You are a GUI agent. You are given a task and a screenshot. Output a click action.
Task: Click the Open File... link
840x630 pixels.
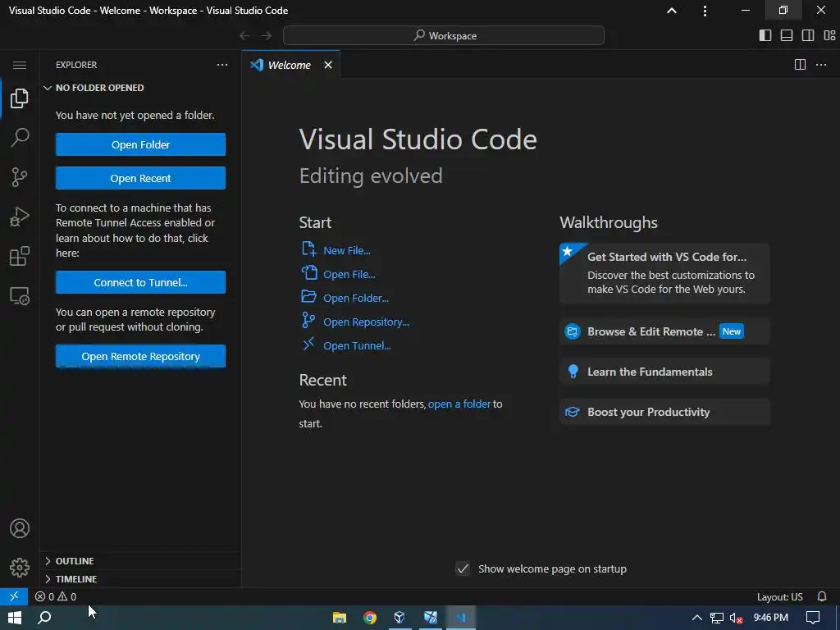[x=349, y=274]
